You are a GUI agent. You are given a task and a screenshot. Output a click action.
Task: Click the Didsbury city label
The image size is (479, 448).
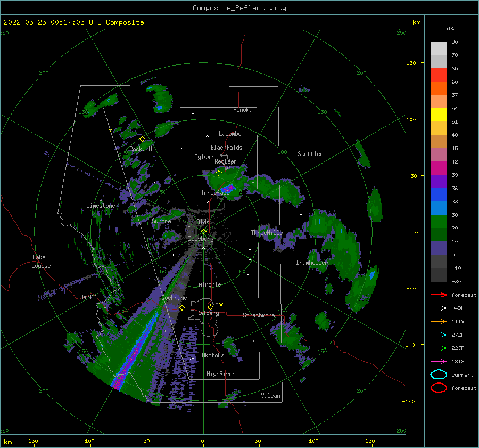201,239
